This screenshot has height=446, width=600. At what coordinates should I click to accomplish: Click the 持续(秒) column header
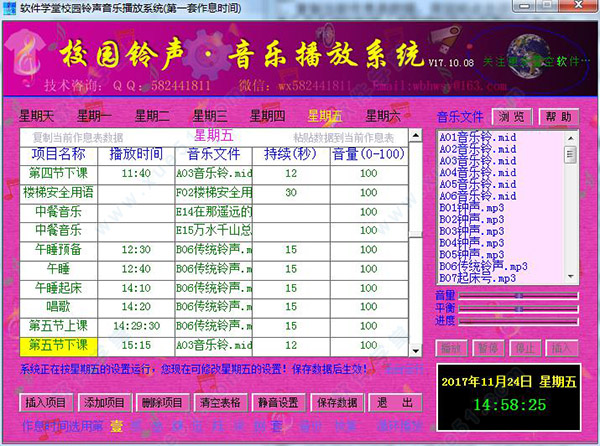(291, 154)
